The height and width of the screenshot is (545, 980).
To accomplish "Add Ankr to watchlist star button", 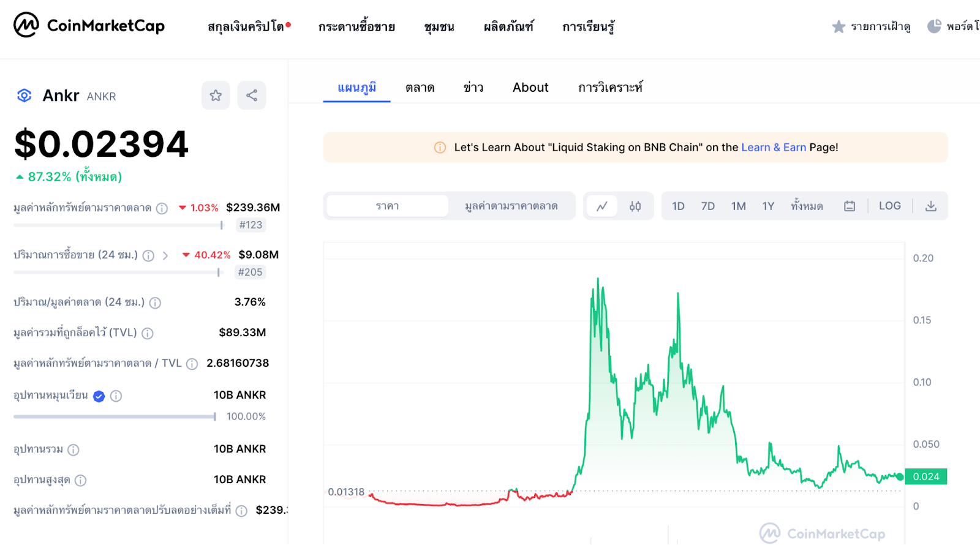I will click(216, 96).
